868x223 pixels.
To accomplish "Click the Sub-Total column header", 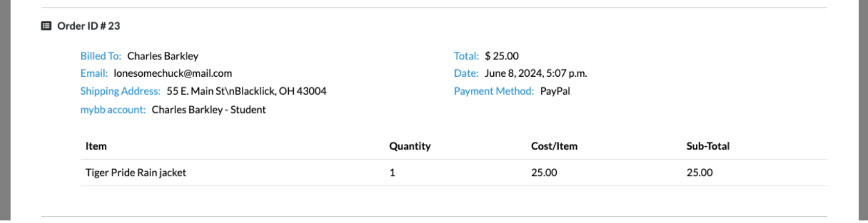I will (x=708, y=146).
